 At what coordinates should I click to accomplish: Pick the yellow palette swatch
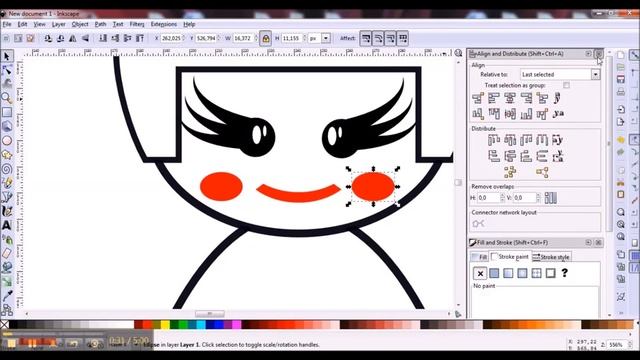(x=165, y=324)
